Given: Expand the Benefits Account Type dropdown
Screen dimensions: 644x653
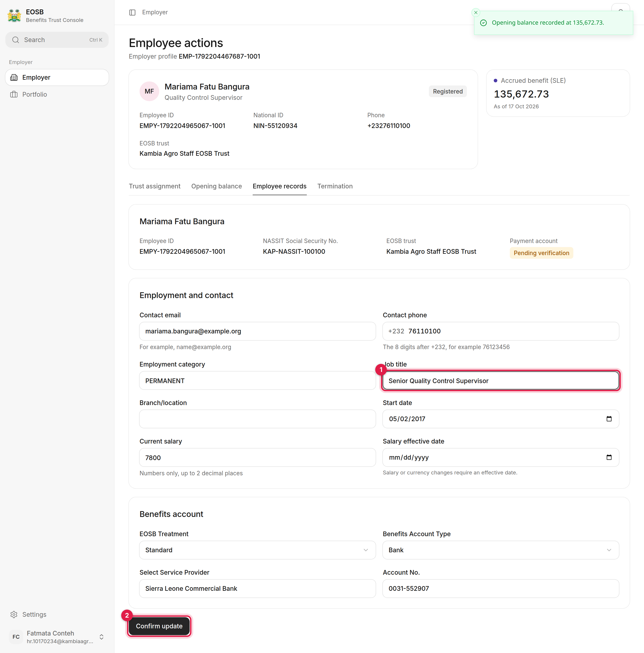Looking at the screenshot, I should 501,550.
